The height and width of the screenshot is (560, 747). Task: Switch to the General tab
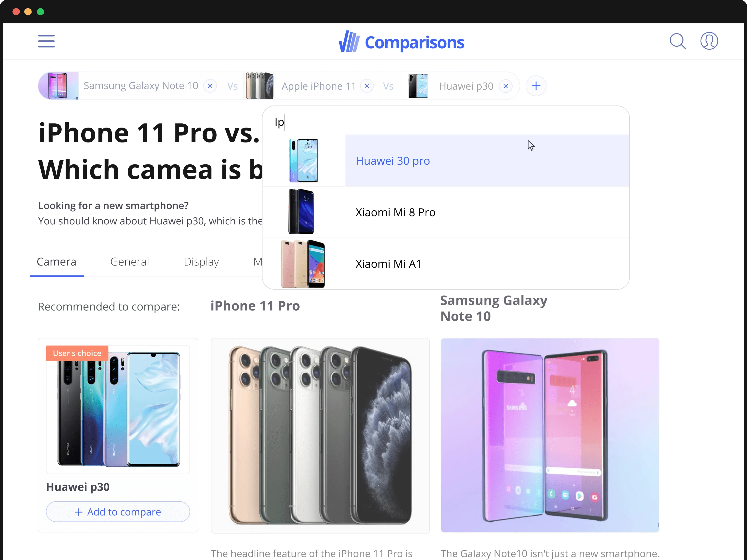click(x=130, y=262)
